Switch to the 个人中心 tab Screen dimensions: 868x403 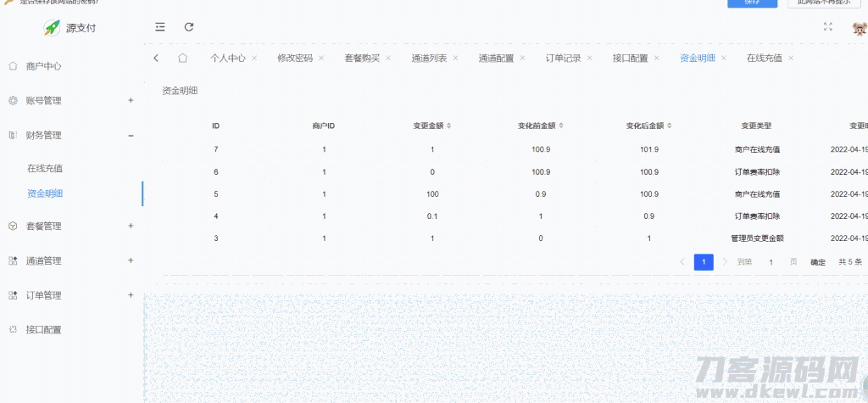coord(227,59)
